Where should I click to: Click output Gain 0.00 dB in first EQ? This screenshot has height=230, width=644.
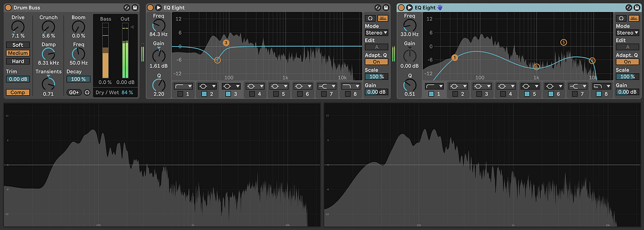[376, 92]
